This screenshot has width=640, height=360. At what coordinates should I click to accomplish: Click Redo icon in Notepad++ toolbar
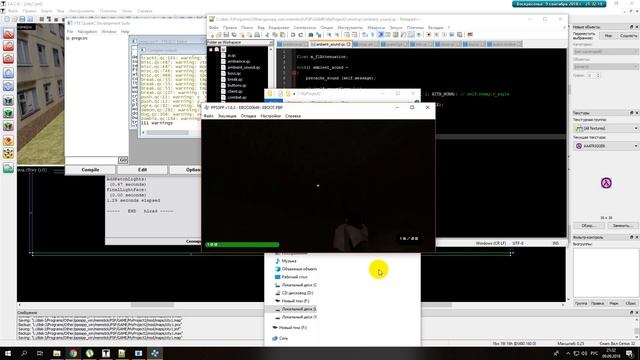coord(300,35)
